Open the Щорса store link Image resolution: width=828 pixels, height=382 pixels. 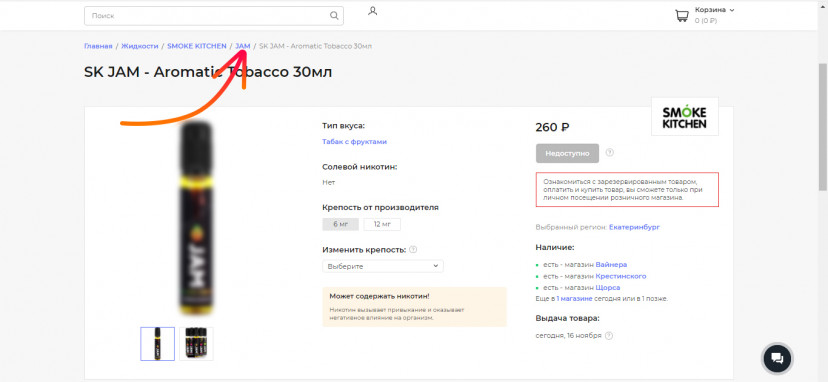coord(608,287)
